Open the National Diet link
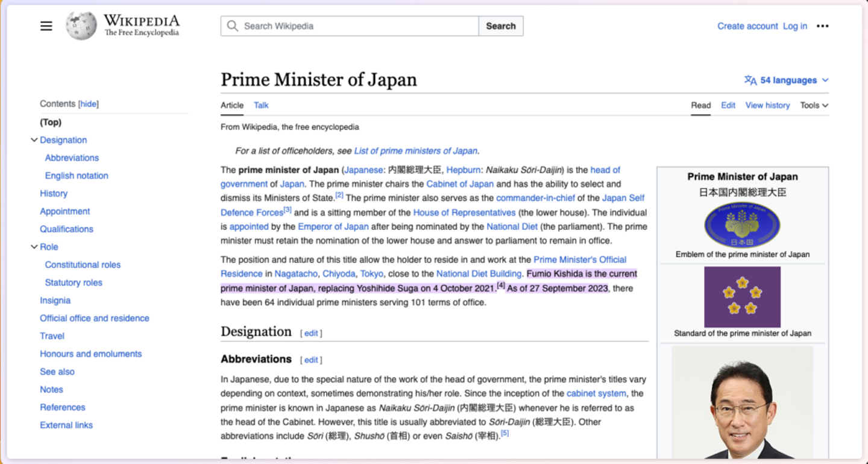The image size is (868, 464). tap(512, 226)
